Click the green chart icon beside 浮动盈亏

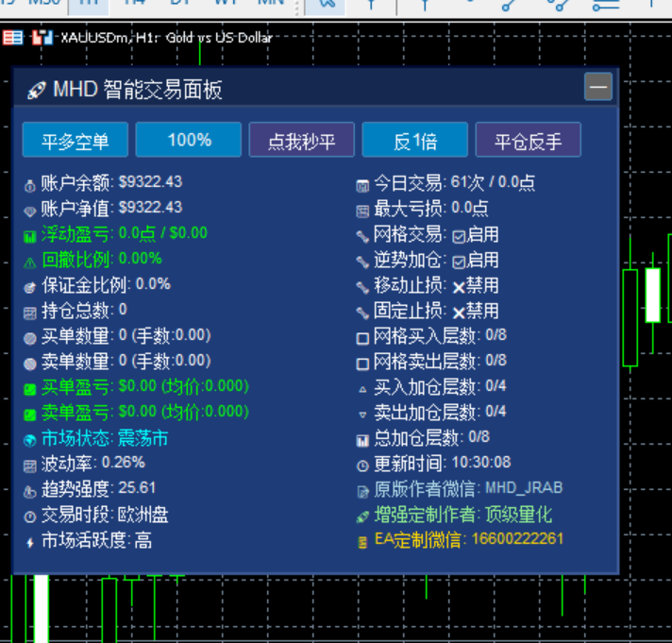click(x=30, y=237)
